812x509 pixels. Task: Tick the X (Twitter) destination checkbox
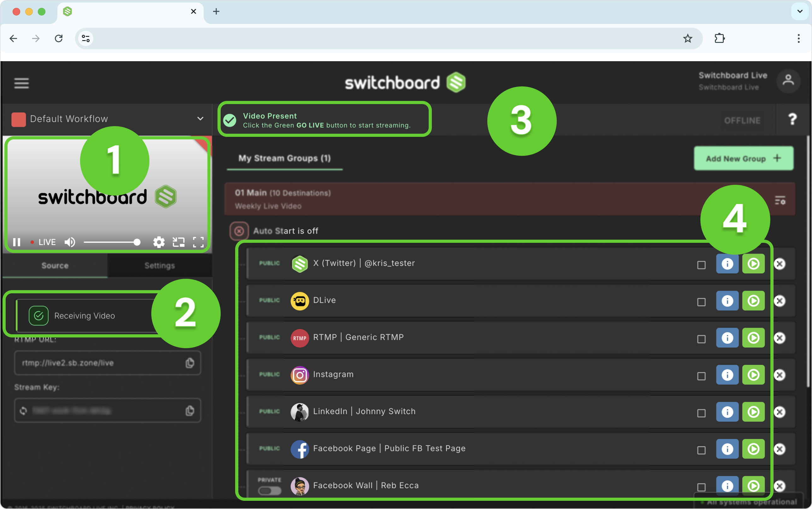pos(701,265)
